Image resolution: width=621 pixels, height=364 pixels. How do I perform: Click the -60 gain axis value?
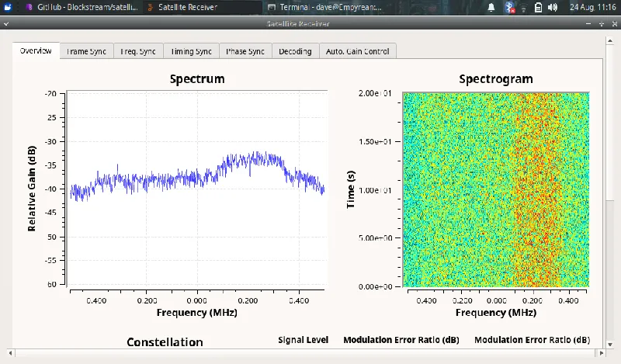pos(51,284)
